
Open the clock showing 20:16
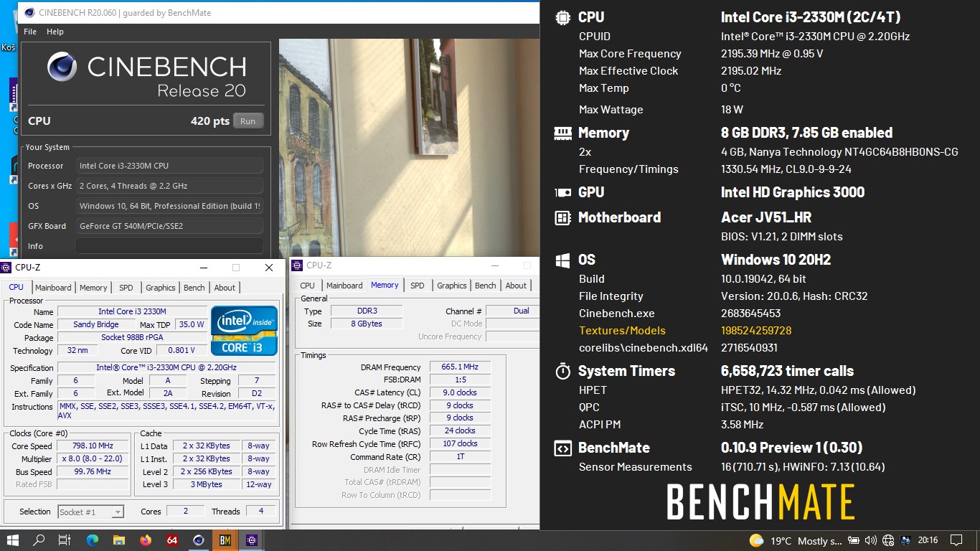[928, 541]
